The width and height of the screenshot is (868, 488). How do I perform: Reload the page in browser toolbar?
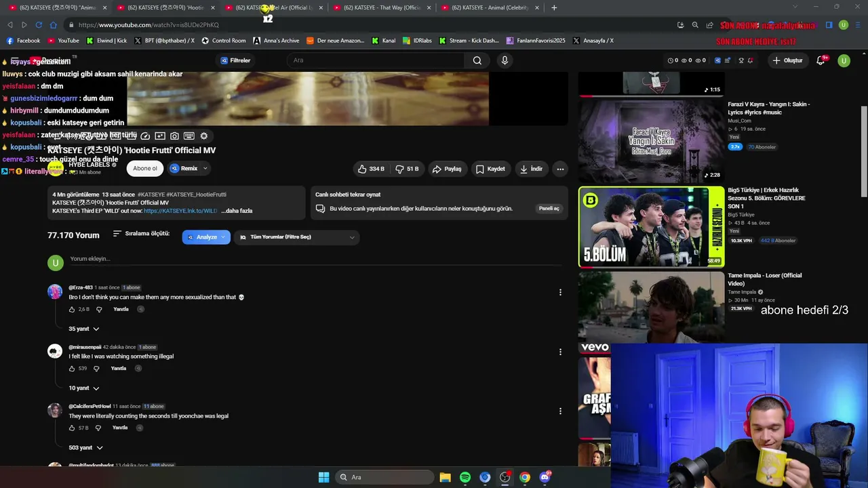coord(39,25)
